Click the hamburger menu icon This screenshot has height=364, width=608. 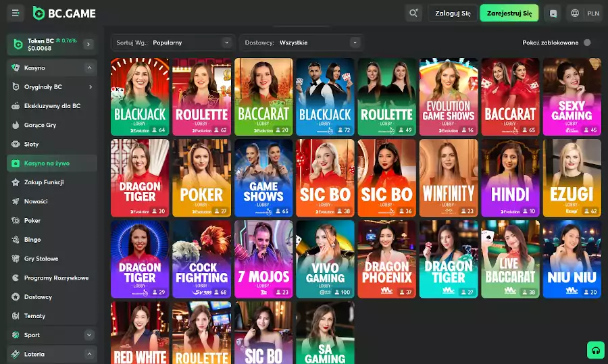(16, 13)
